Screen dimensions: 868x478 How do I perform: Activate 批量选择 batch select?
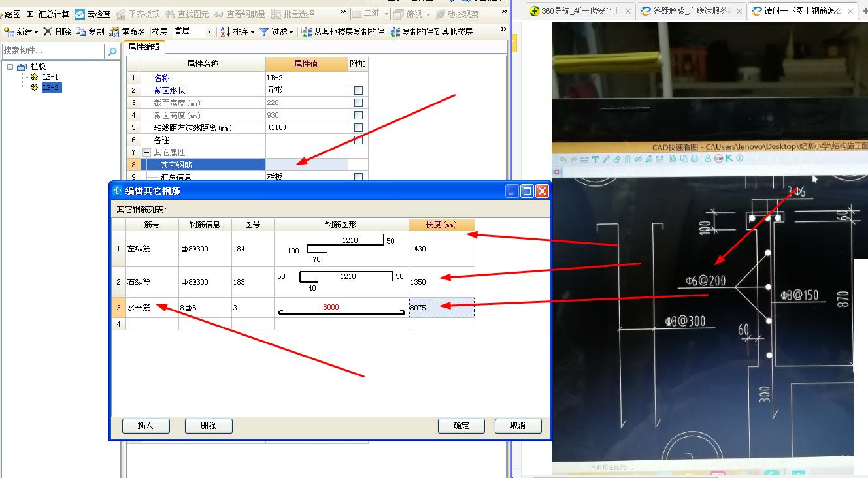click(x=293, y=14)
